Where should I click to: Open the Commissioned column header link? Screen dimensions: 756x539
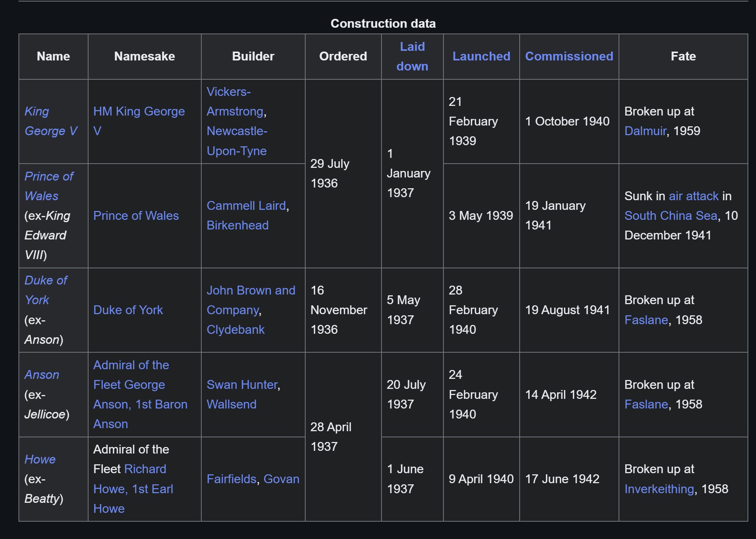pyautogui.click(x=569, y=57)
